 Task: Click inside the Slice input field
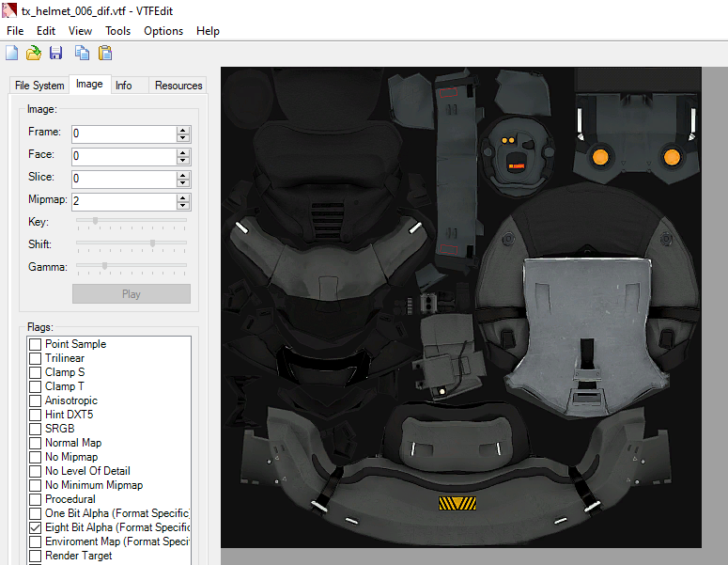click(123, 179)
